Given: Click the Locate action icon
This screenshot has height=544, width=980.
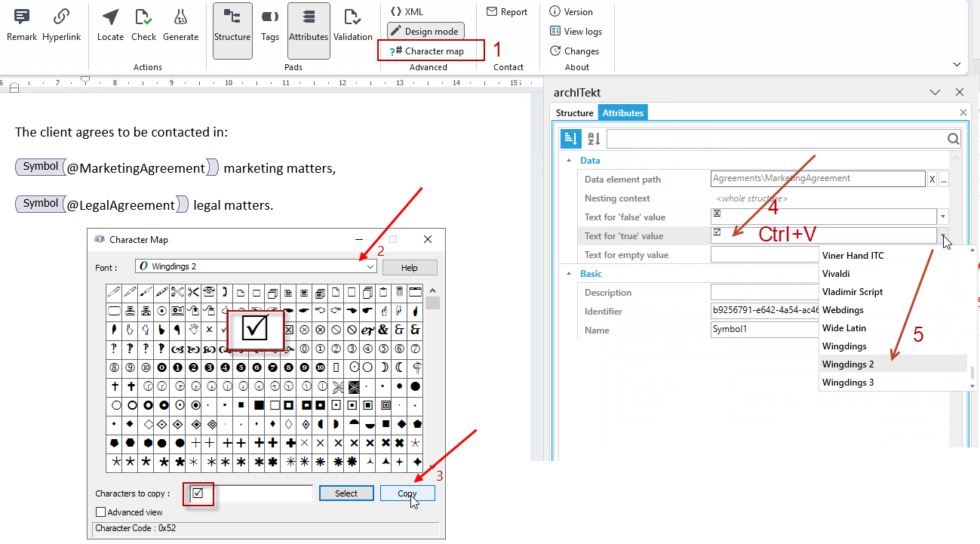Looking at the screenshot, I should pos(110,17).
